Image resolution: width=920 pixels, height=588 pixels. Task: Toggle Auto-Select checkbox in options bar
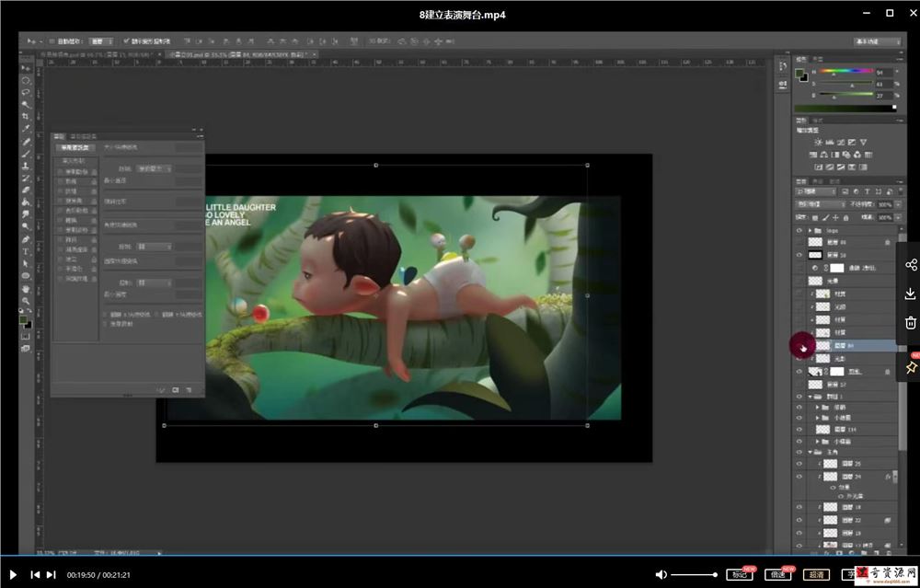click(52, 41)
